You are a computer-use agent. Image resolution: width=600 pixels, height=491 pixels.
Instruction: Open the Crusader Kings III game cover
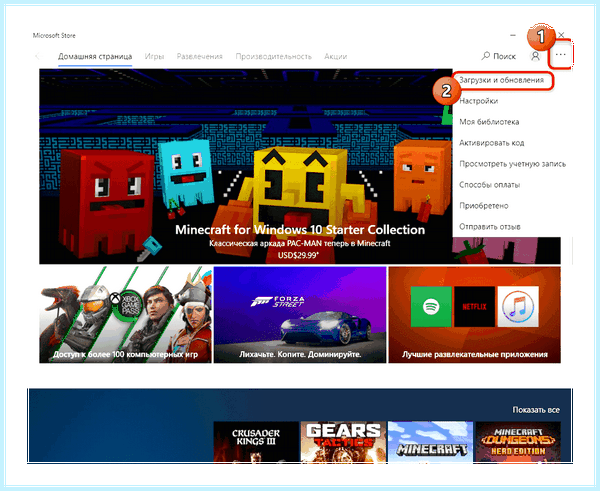coord(256,442)
